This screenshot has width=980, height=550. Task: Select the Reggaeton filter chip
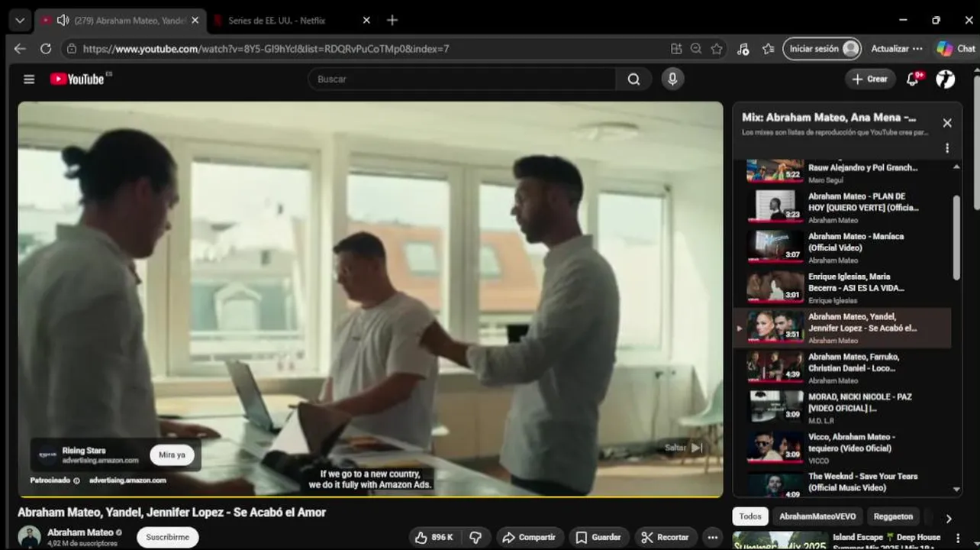893,516
